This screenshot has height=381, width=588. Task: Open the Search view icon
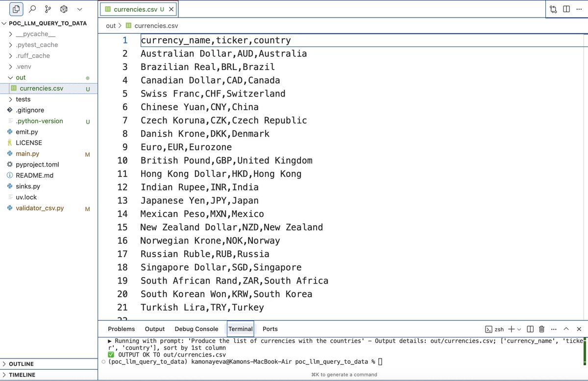32,9
